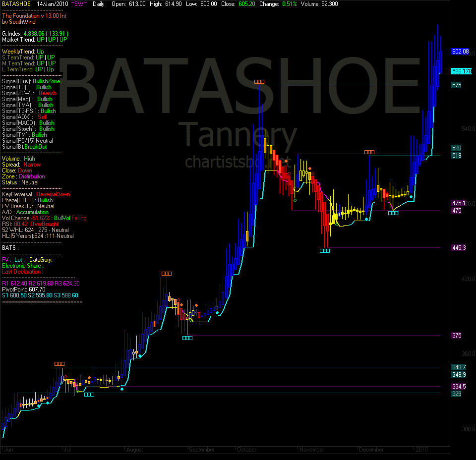
Task: Select the RSI: 80.42 OverBought line
Action: click(30, 224)
